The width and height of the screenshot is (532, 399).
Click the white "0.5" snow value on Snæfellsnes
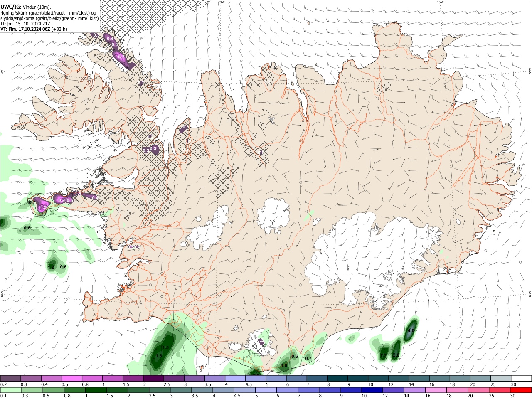click(x=70, y=200)
